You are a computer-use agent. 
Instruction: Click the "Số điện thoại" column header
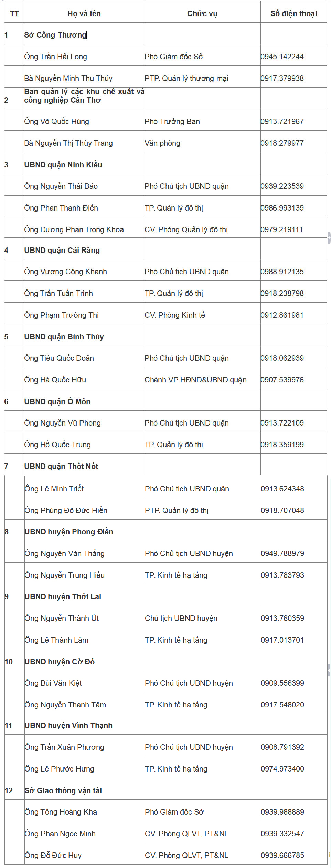(x=293, y=14)
